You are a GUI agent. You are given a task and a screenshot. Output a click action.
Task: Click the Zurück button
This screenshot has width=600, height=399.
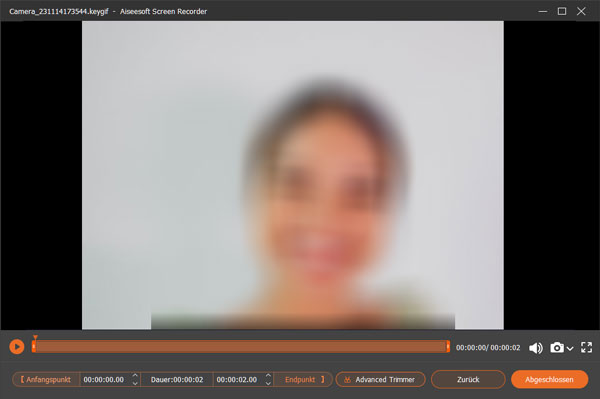point(468,379)
